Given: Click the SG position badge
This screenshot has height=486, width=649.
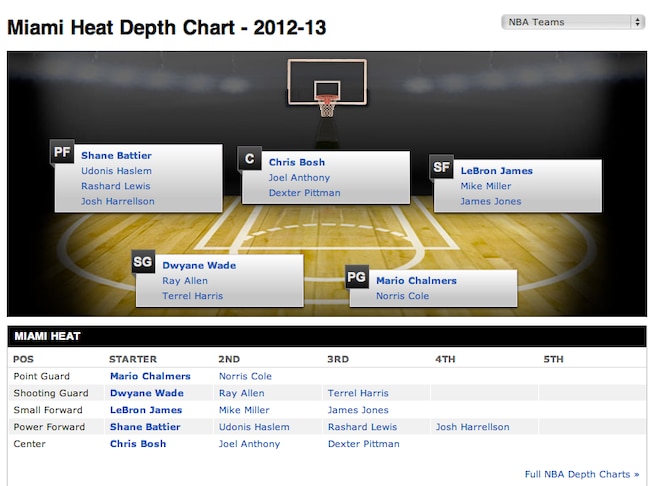Looking at the screenshot, I should (x=143, y=262).
